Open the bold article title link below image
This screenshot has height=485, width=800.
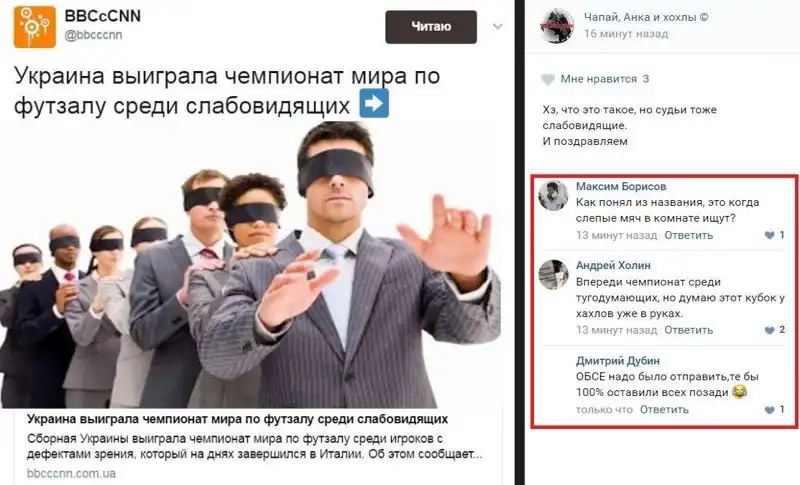tap(237, 419)
